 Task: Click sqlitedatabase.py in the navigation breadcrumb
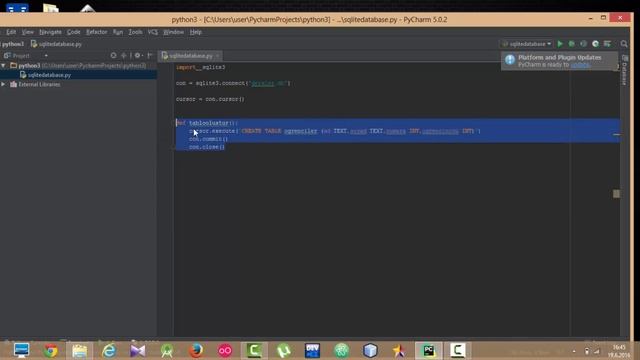click(57, 44)
